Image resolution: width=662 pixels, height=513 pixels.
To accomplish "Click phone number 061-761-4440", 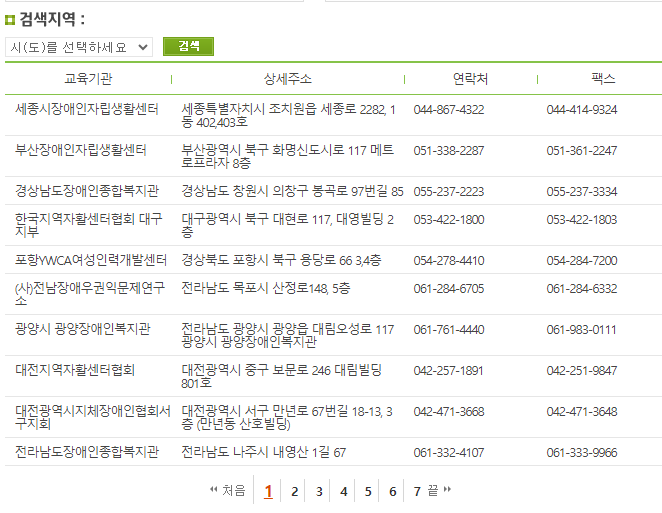I will 449,330.
